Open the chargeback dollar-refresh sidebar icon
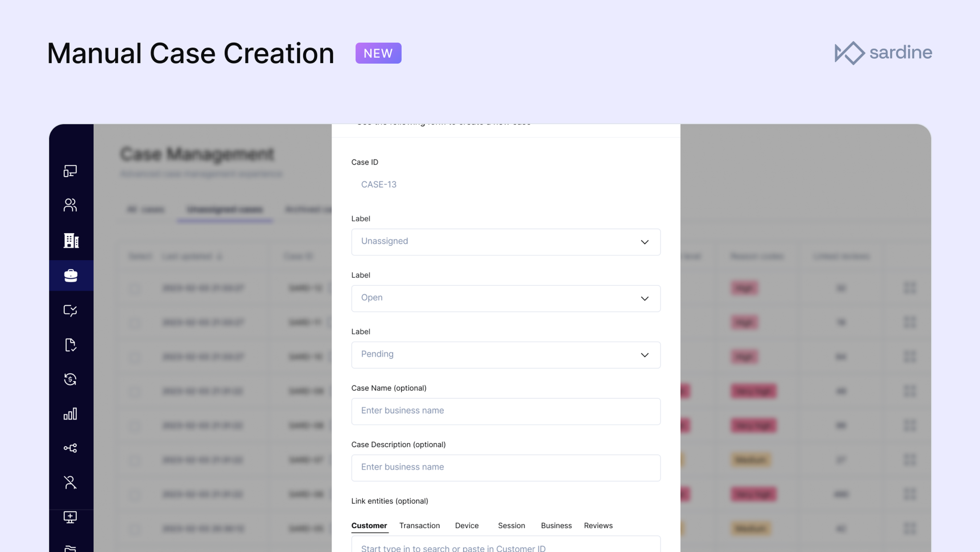 (70, 379)
